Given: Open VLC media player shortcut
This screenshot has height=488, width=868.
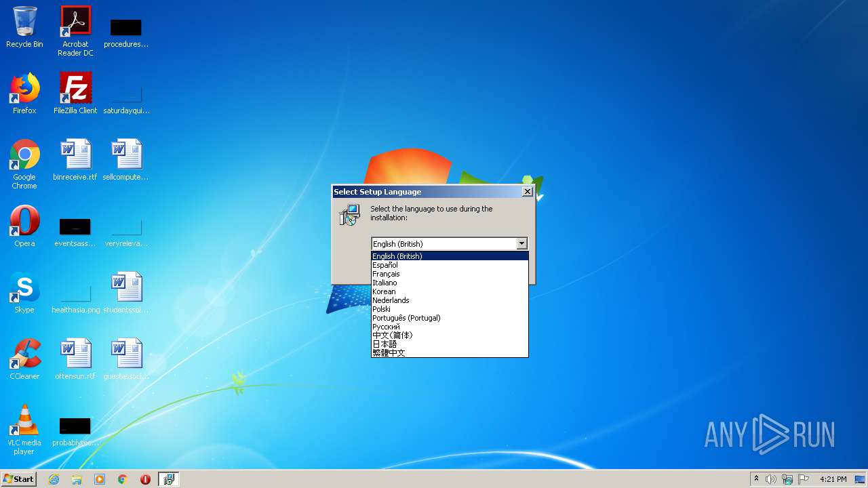Looking at the screenshot, I should point(24,430).
